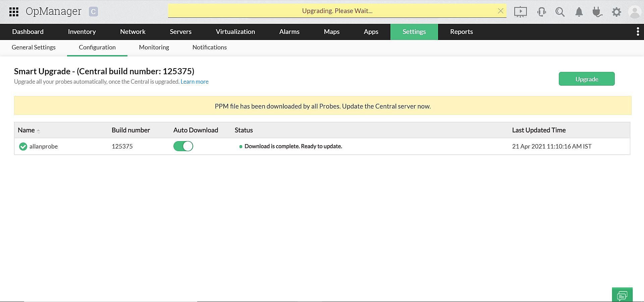
Task: Open the Maps menu
Action: pyautogui.click(x=332, y=32)
